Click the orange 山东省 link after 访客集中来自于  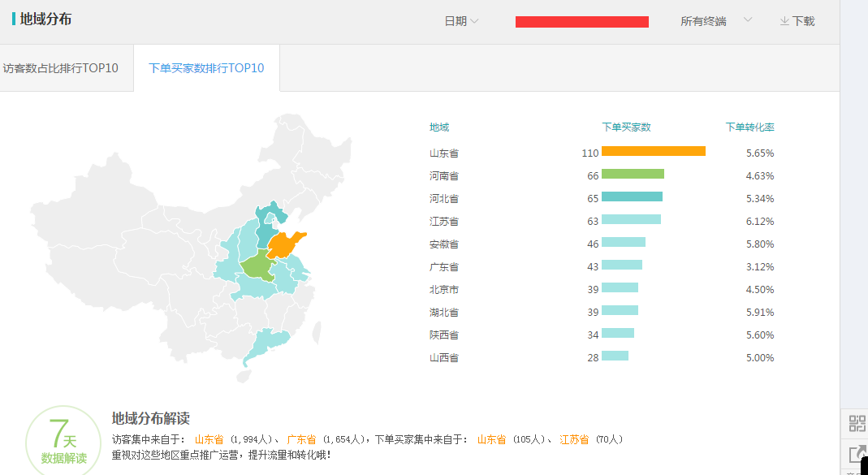pos(209,439)
